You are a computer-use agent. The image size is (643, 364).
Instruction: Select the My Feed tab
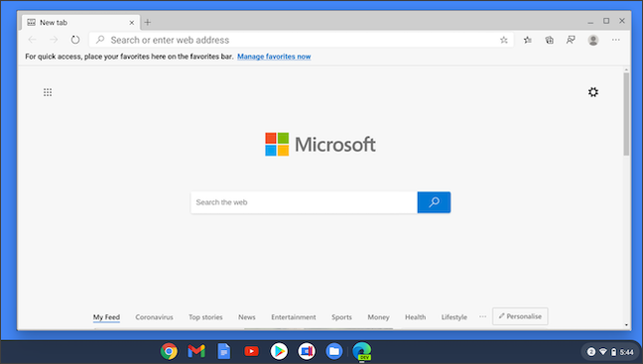pos(106,316)
